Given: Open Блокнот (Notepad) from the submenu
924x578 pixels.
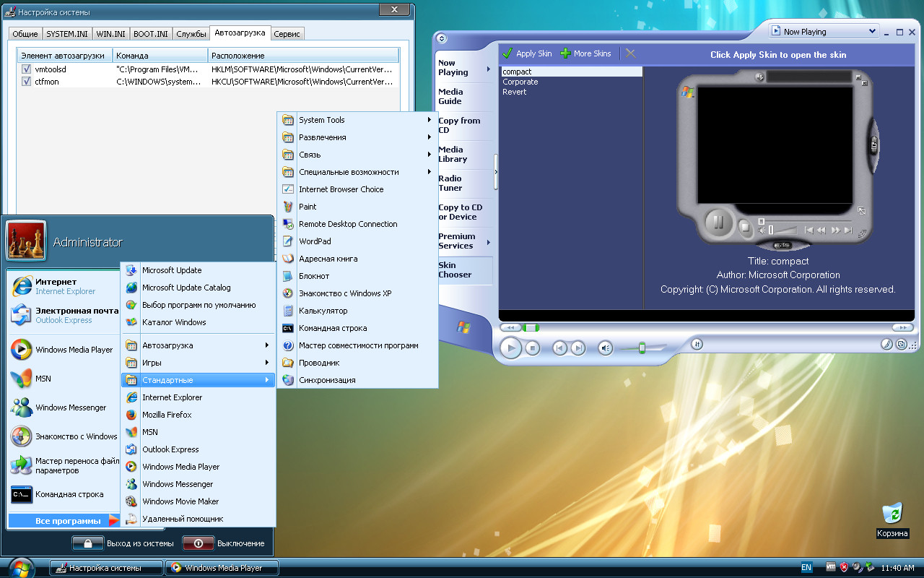Looking at the screenshot, I should [314, 276].
